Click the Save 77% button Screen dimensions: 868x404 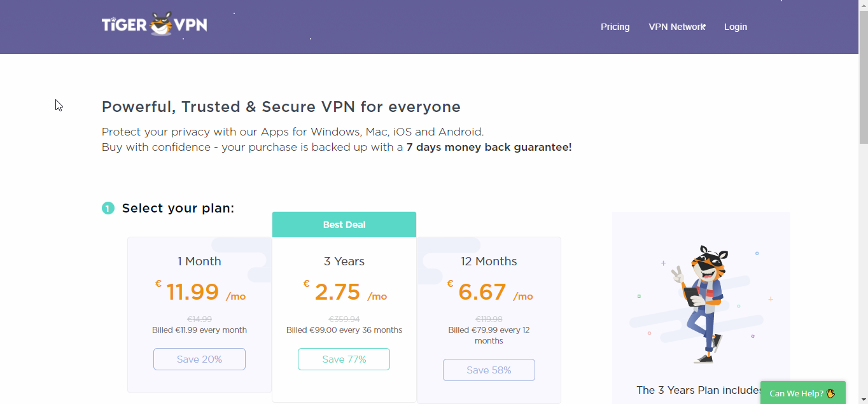(344, 359)
